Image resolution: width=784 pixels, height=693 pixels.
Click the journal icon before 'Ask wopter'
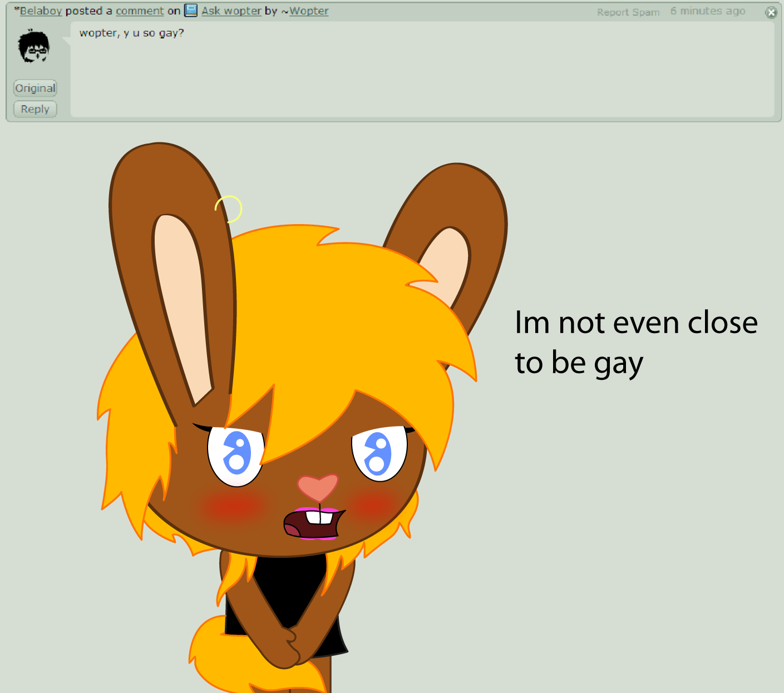pyautogui.click(x=191, y=11)
